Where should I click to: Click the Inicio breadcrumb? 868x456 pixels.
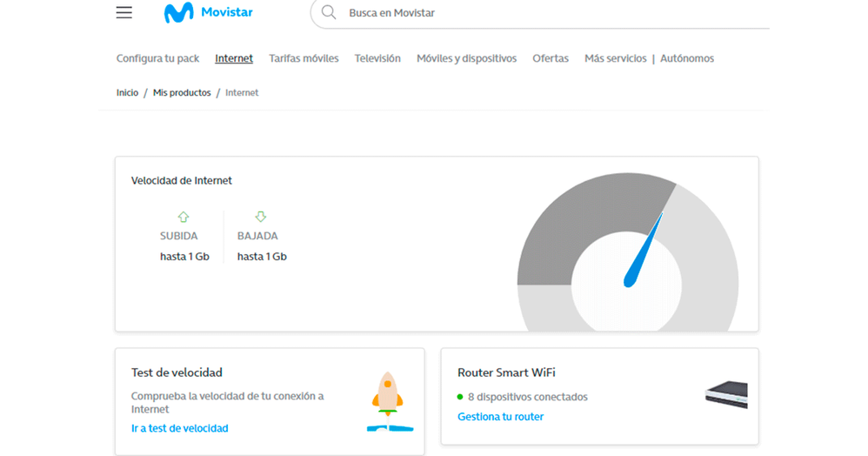pyautogui.click(x=127, y=92)
